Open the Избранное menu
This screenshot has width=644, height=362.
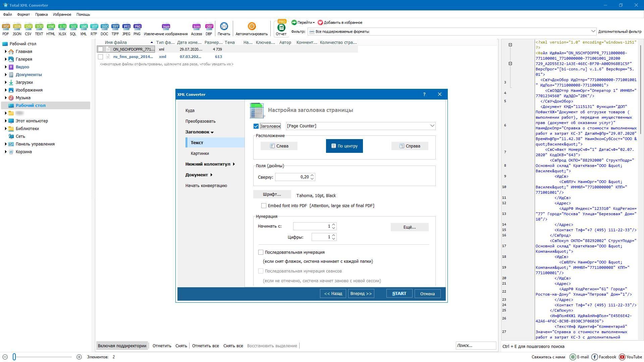[62, 14]
